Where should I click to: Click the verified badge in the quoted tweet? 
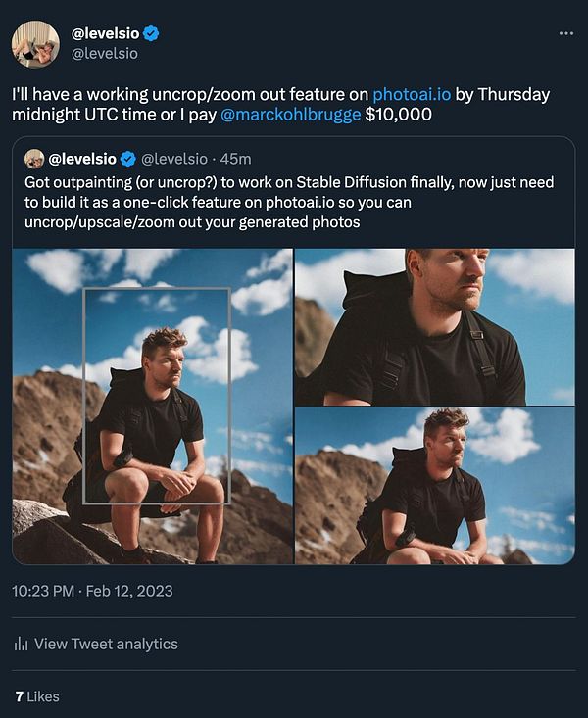click(128, 159)
